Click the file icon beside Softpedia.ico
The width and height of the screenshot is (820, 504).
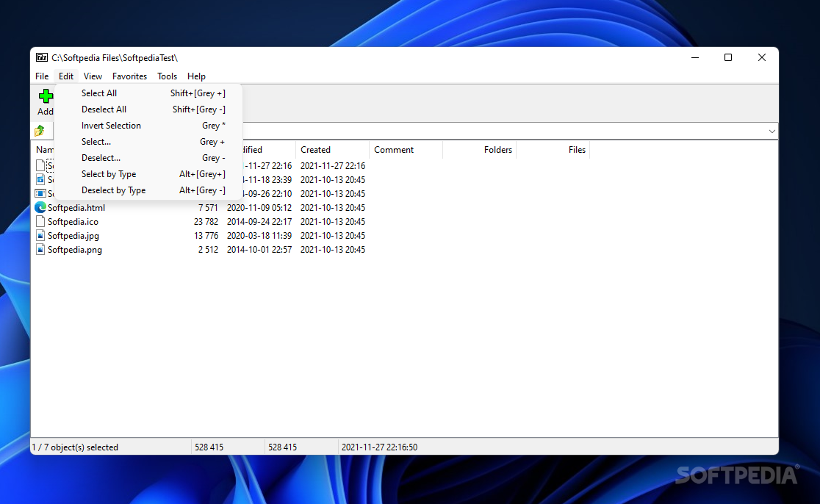[40, 222]
